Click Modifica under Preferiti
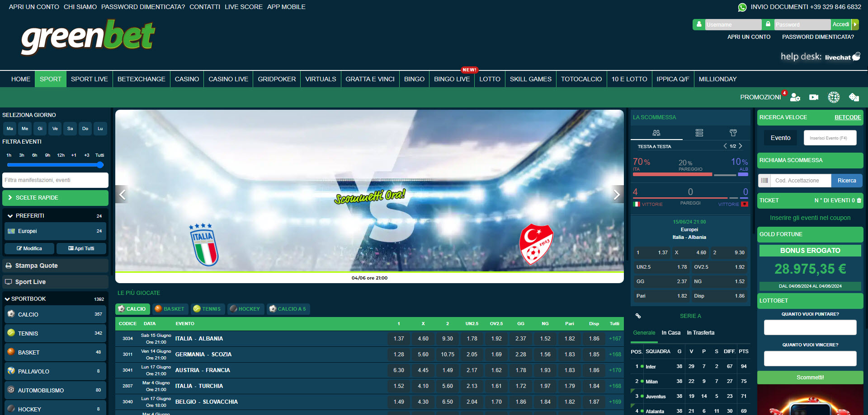 coord(29,248)
